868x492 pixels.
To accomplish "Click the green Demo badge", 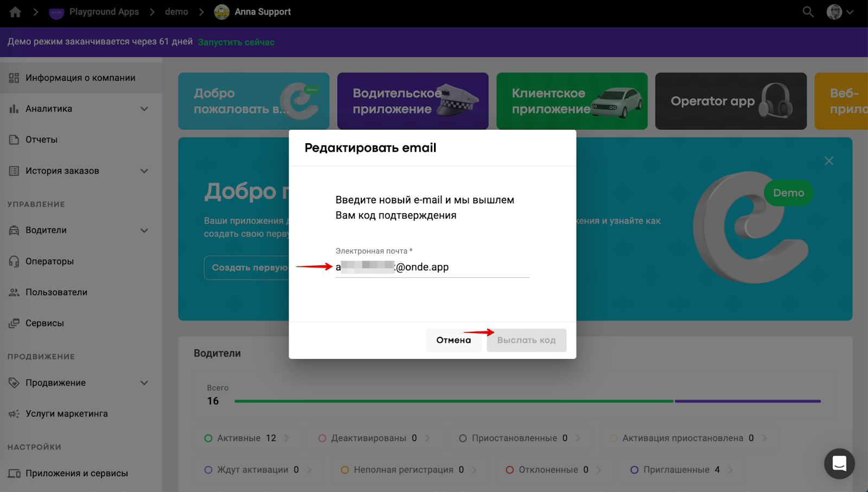I will [788, 193].
